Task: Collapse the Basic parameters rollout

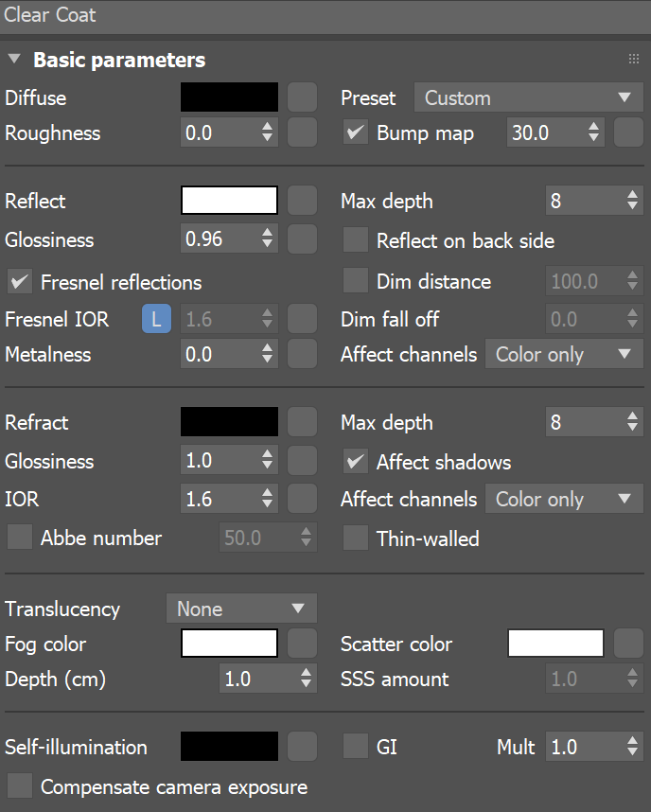Action: point(13,60)
